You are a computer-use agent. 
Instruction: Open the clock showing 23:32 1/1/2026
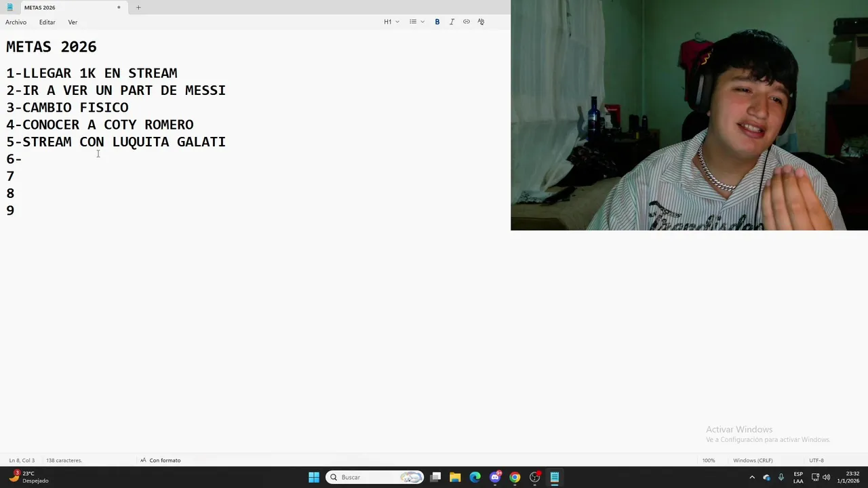[x=848, y=477]
